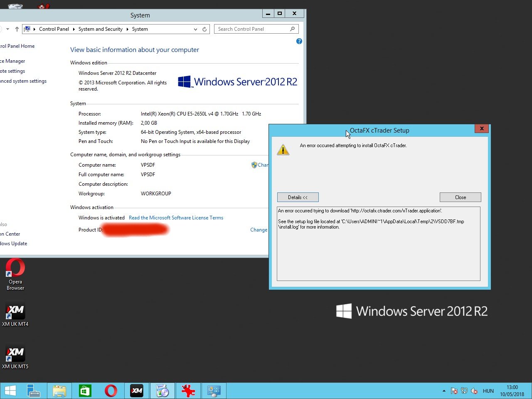Open Windows Update link in sidebar
The width and height of the screenshot is (532, 399).
(x=14, y=244)
